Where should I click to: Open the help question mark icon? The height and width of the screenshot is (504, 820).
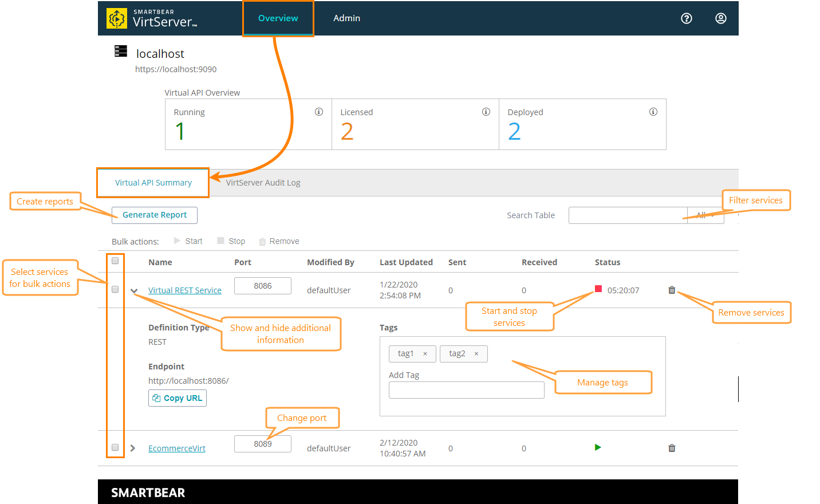686,18
